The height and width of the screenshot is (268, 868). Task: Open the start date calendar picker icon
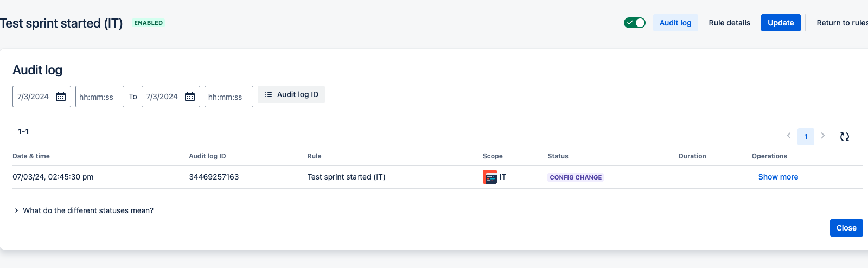(x=61, y=97)
